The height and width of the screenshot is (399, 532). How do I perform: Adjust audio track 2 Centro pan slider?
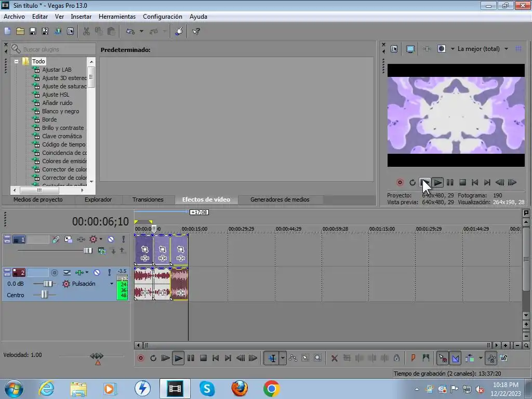(45, 295)
